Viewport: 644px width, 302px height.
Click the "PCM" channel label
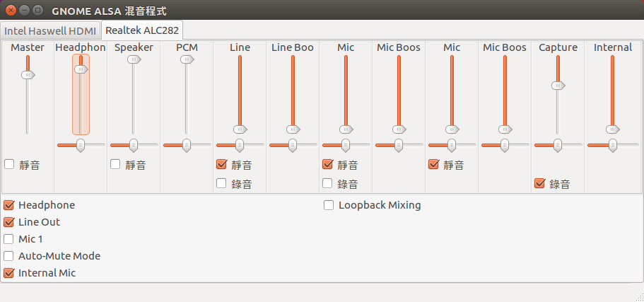tap(187, 47)
